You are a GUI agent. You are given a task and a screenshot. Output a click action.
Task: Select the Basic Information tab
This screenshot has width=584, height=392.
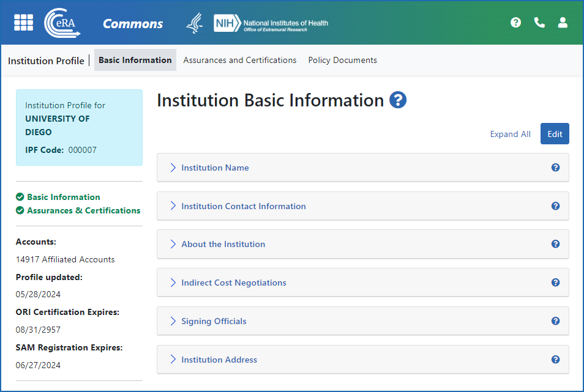point(135,60)
